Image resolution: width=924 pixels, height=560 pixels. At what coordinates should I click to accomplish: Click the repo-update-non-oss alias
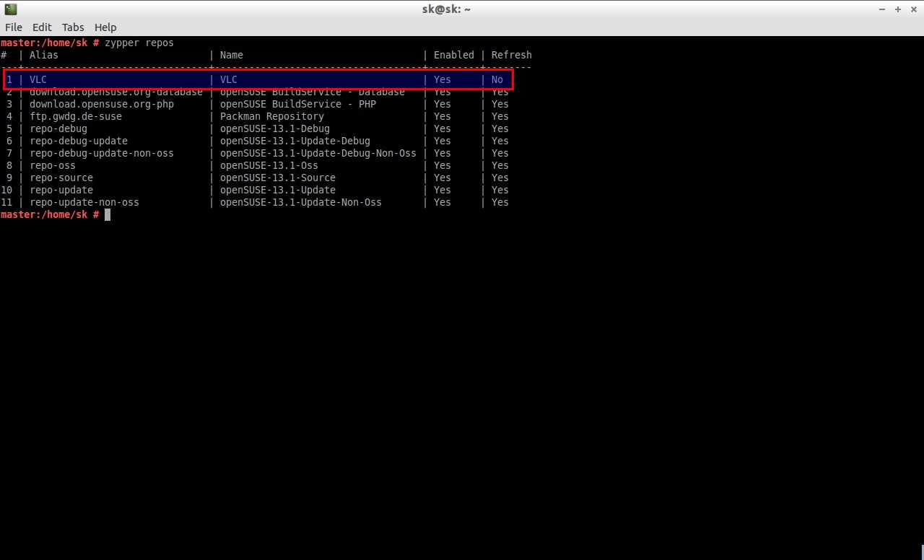pyautogui.click(x=84, y=202)
